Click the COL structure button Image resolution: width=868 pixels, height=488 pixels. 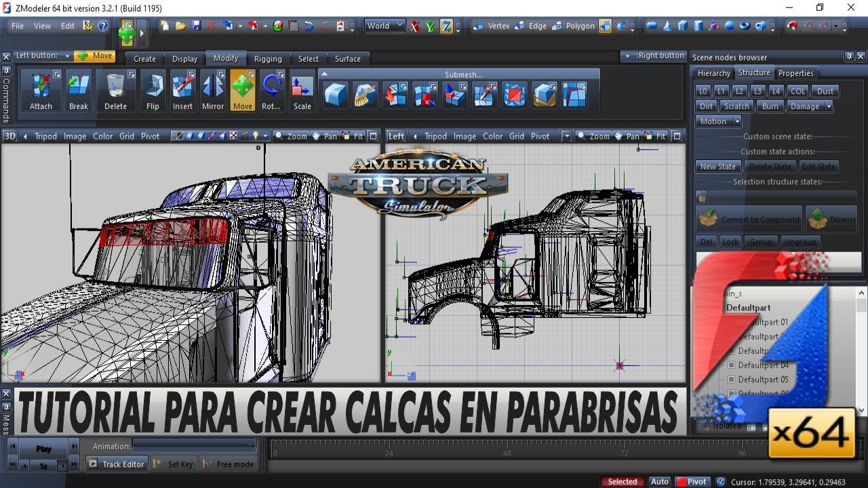[798, 91]
